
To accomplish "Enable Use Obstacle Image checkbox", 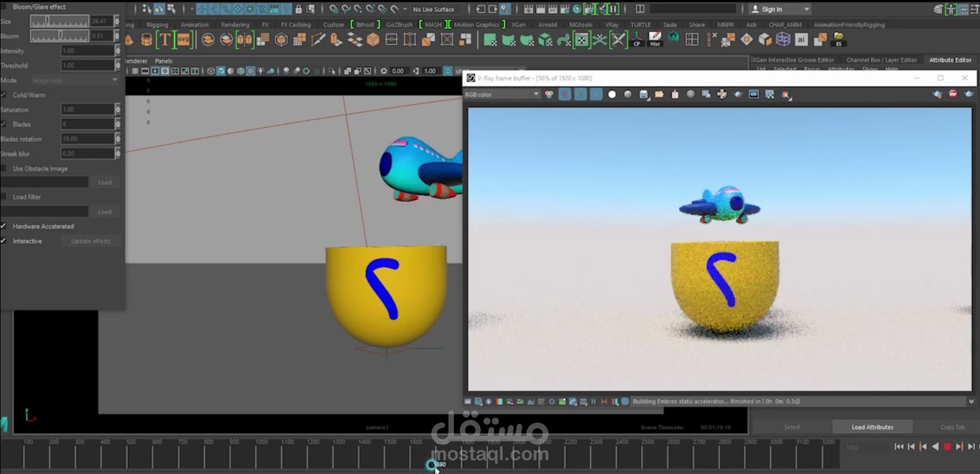I will tap(4, 169).
